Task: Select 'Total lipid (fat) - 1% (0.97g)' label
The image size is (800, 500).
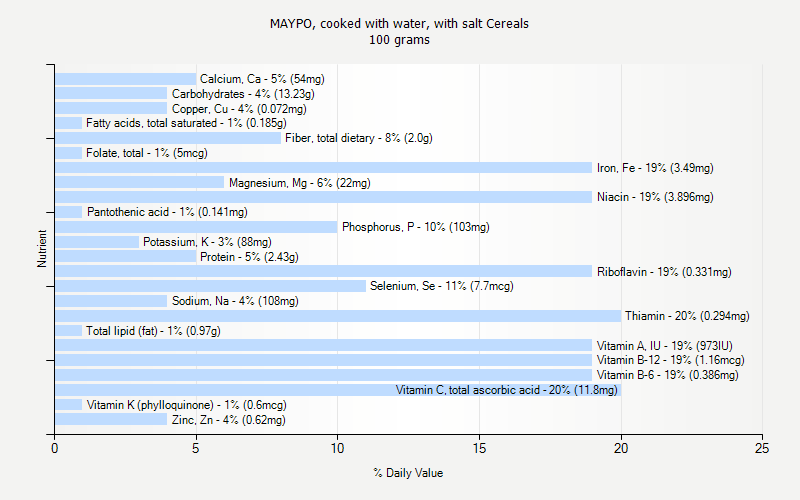Action: coord(153,331)
